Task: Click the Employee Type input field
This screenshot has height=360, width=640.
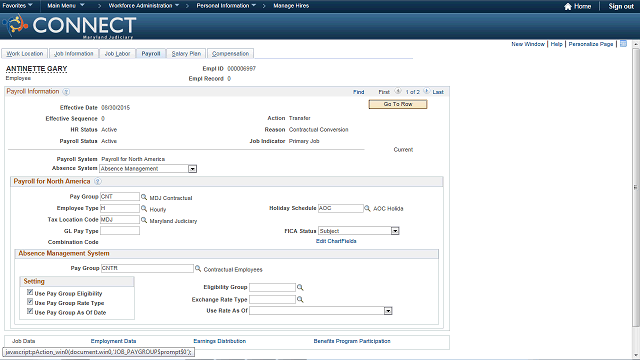Action: pos(120,208)
